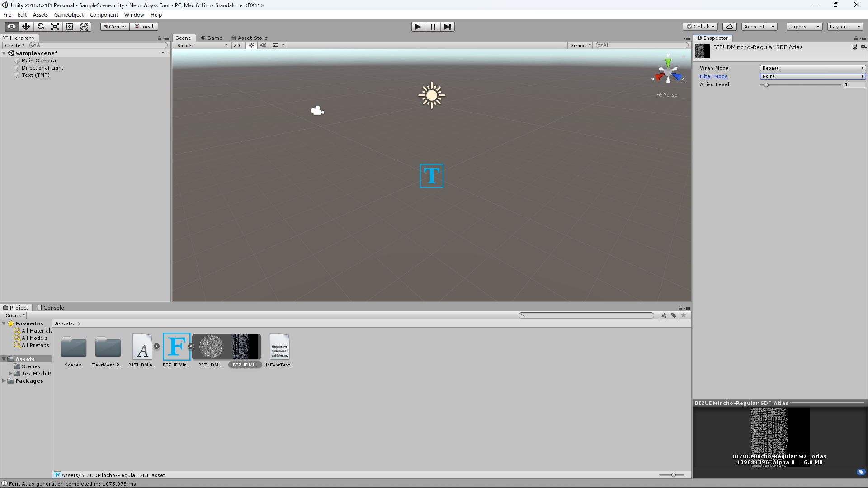868x488 pixels.
Task: Open the Wrap Mode dropdown
Action: pyautogui.click(x=813, y=68)
